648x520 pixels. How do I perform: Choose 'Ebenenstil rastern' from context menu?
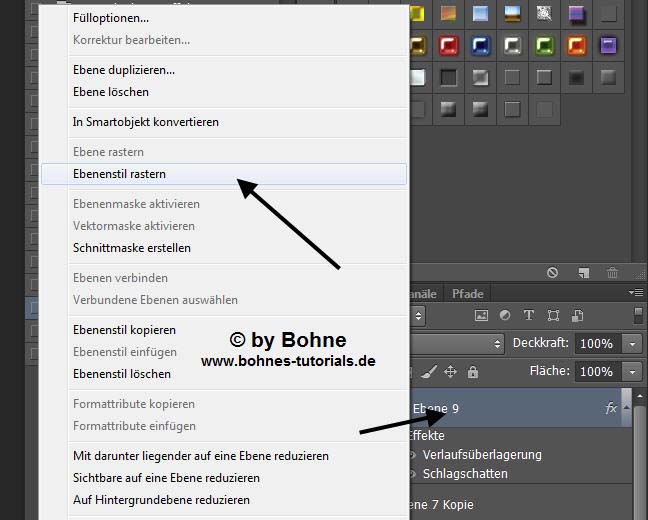(x=119, y=174)
